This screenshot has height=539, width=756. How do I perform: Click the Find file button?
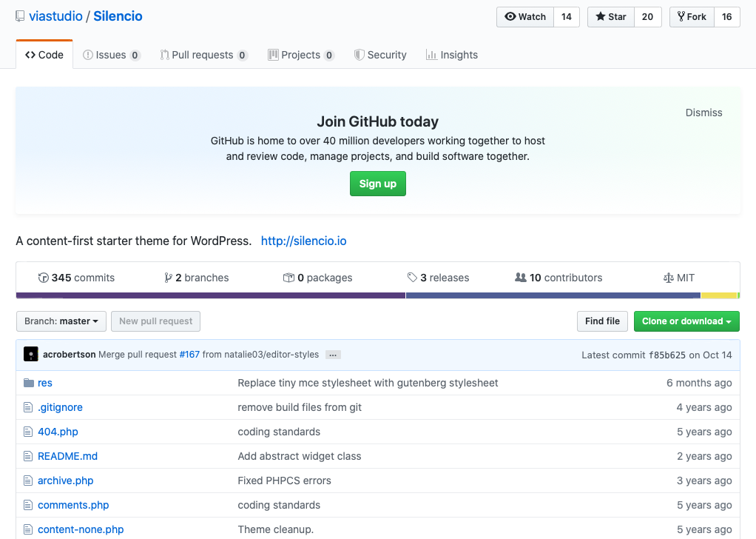(x=602, y=321)
